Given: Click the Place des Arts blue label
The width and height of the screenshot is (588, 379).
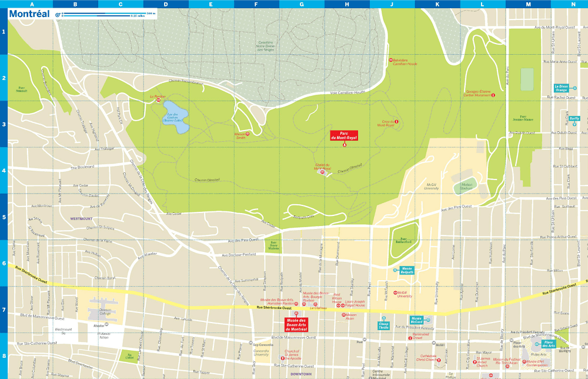Looking at the screenshot, I should pyautogui.click(x=548, y=344).
